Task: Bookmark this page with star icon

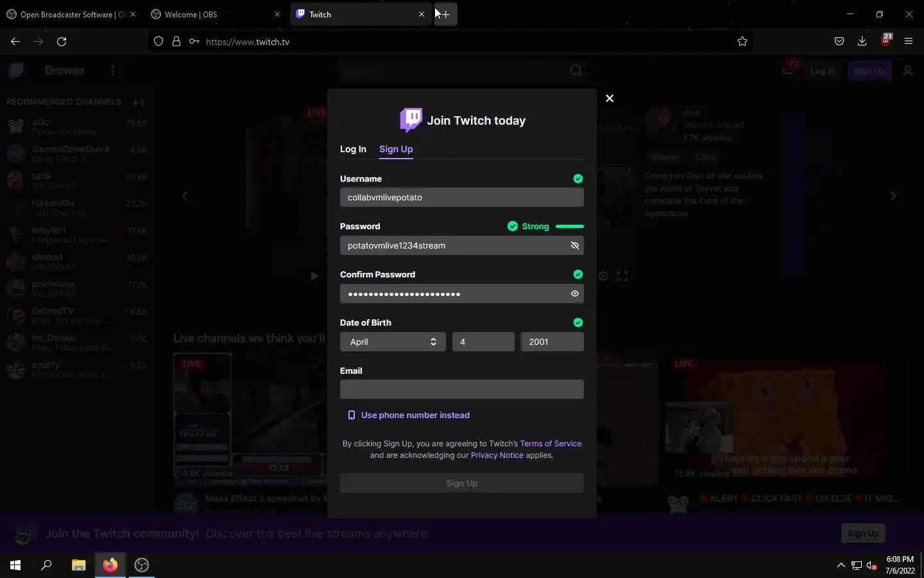Action: [742, 41]
